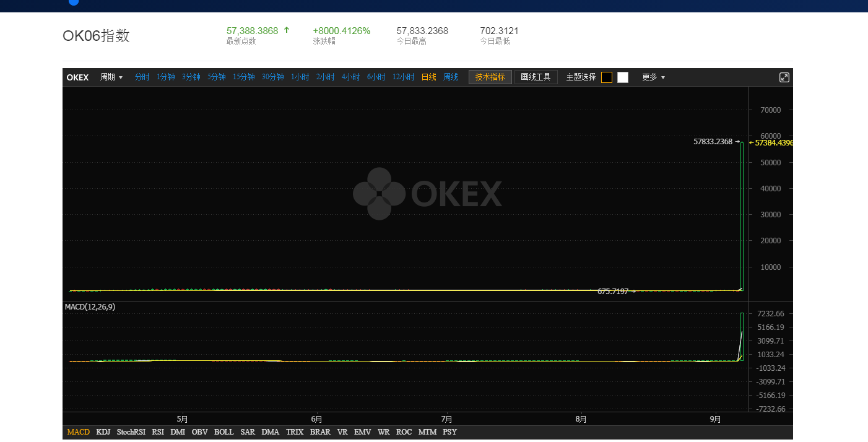Select the 周线 weekly chart

451,77
